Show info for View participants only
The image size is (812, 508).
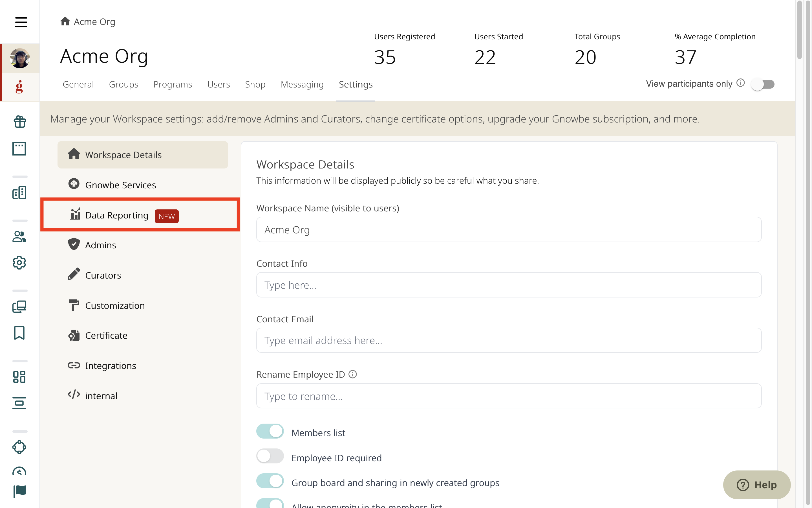point(741,83)
